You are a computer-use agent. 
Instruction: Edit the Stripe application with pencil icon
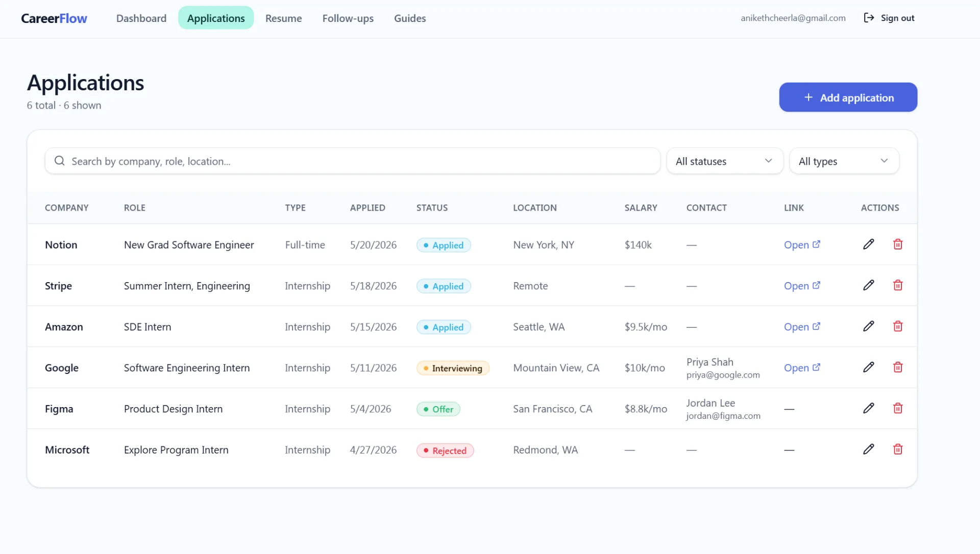click(868, 285)
